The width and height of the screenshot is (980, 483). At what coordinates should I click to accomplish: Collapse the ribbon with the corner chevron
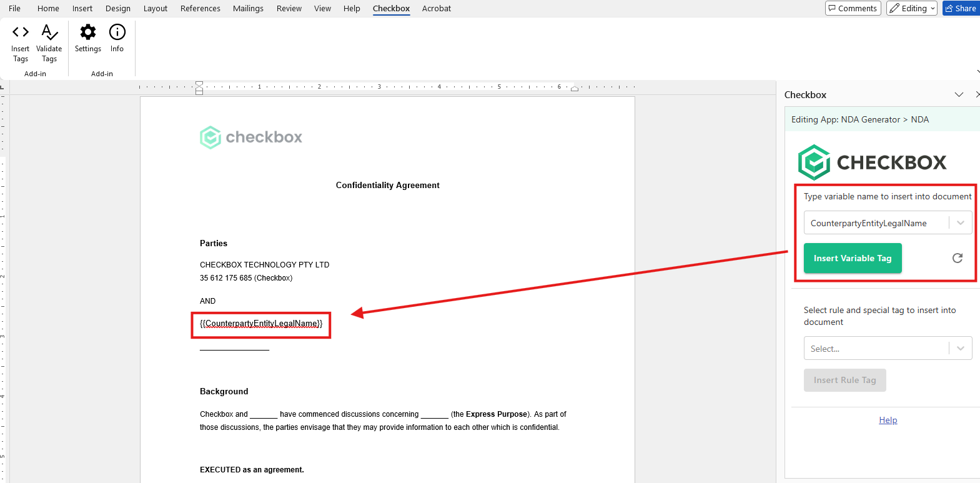[x=978, y=71]
